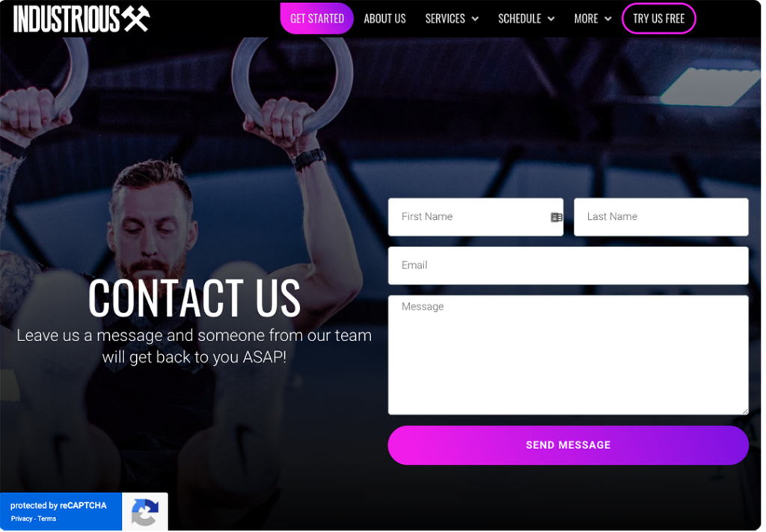The height and width of the screenshot is (532, 766).
Task: Click the Get Started button
Action: 316,19
